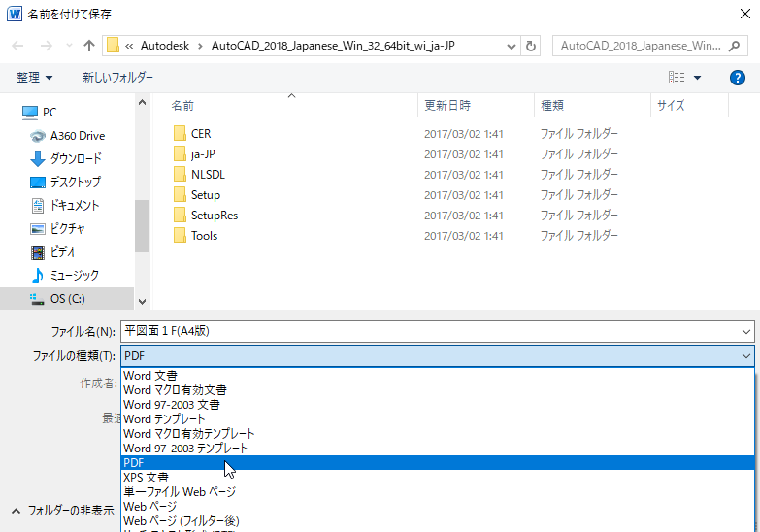Click the Forward navigation arrow
Screen dimensions: 760x532
click(x=47, y=46)
